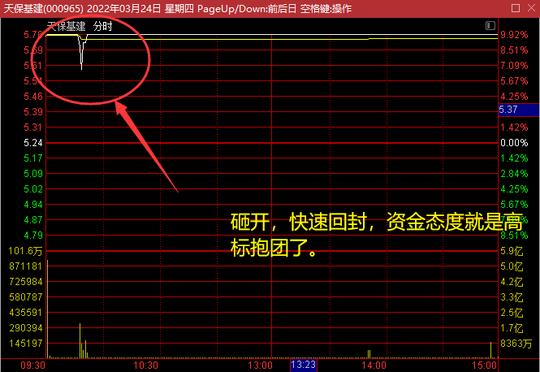Click the 725984 volume axis label
The image size is (540, 372).
click(x=25, y=282)
